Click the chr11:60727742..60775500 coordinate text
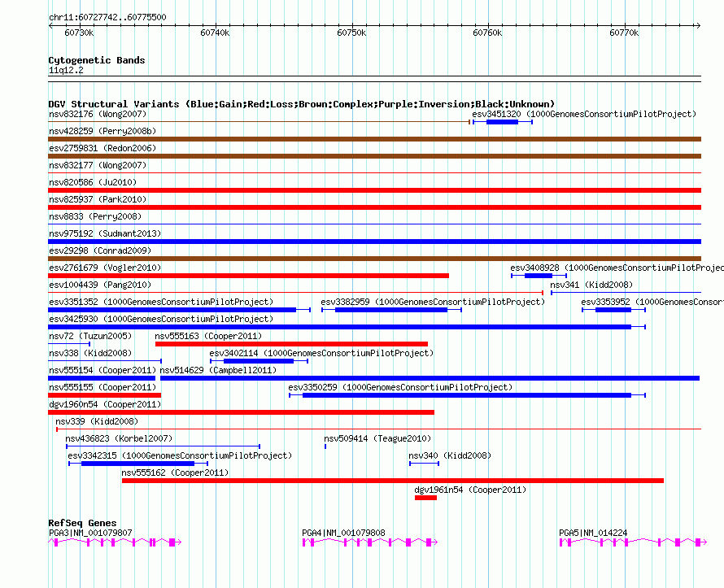The width and height of the screenshot is (724, 588). [x=107, y=17]
